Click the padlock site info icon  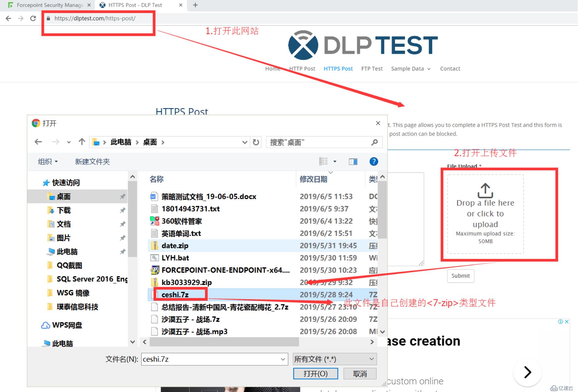(48, 18)
